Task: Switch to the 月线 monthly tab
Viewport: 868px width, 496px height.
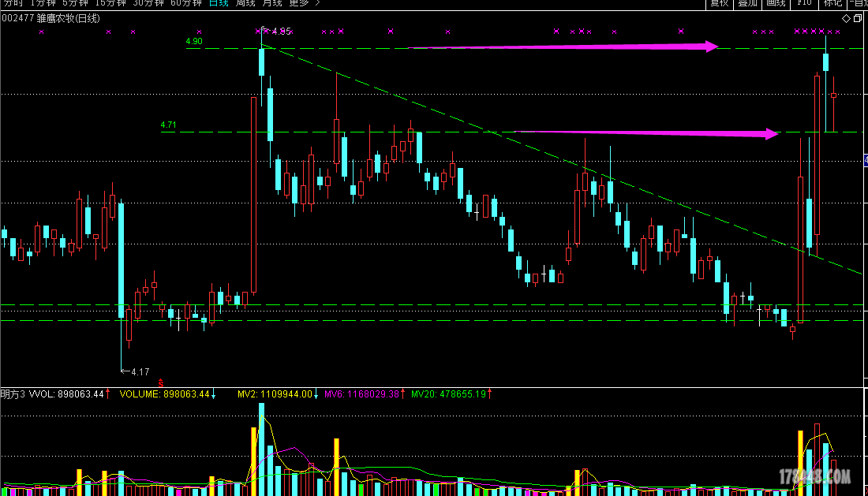Action: [271, 3]
